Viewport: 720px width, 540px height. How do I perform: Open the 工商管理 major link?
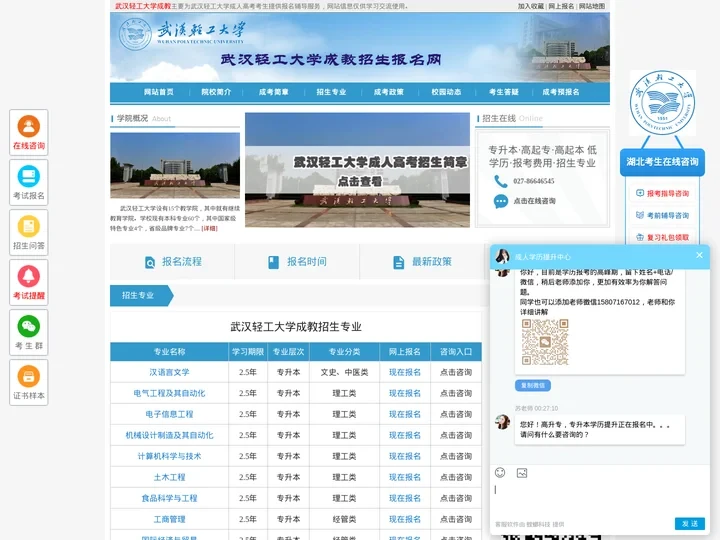pos(169,519)
